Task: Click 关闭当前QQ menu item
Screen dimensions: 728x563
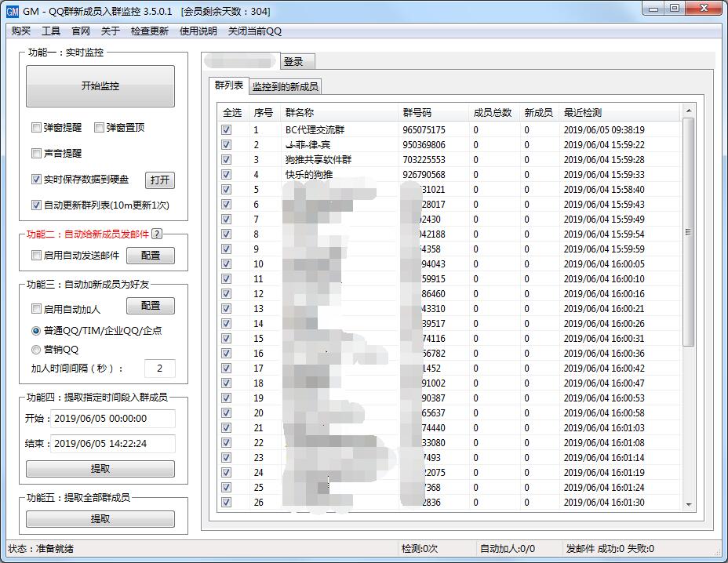Action: click(x=254, y=31)
